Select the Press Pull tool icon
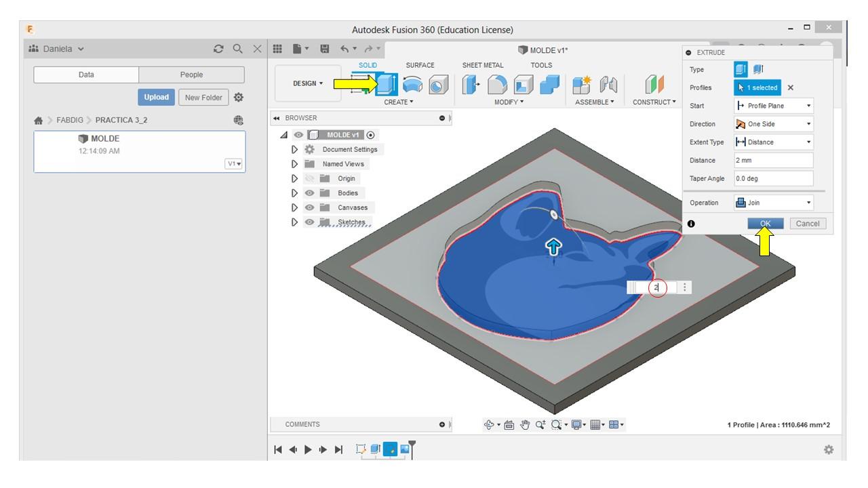868x488 pixels. [470, 84]
